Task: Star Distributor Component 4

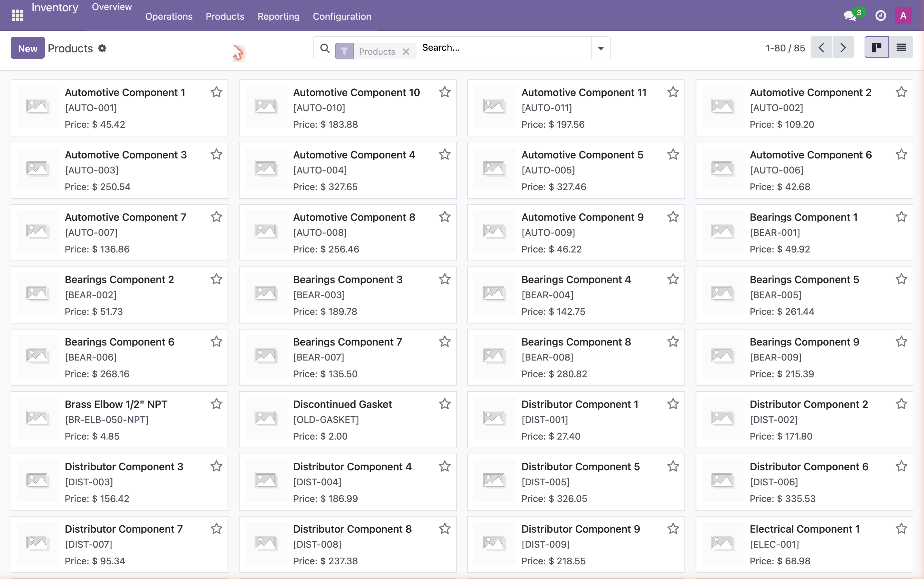Action: [x=445, y=466]
